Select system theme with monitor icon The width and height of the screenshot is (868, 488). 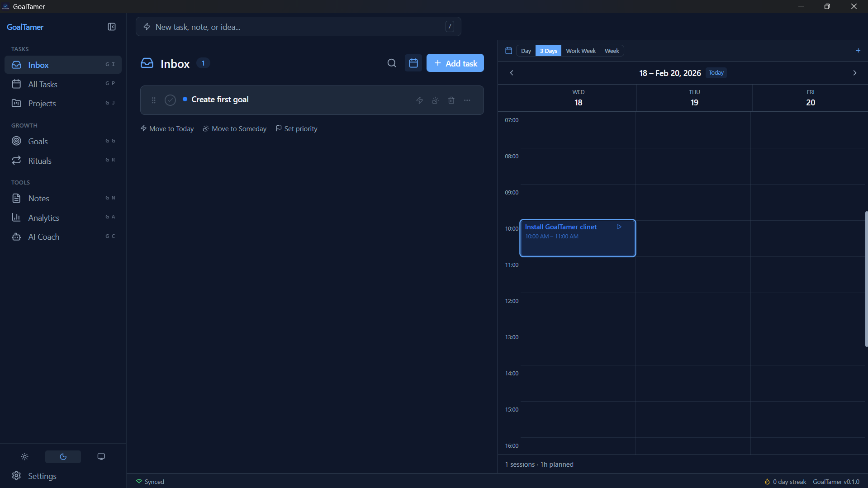click(101, 456)
